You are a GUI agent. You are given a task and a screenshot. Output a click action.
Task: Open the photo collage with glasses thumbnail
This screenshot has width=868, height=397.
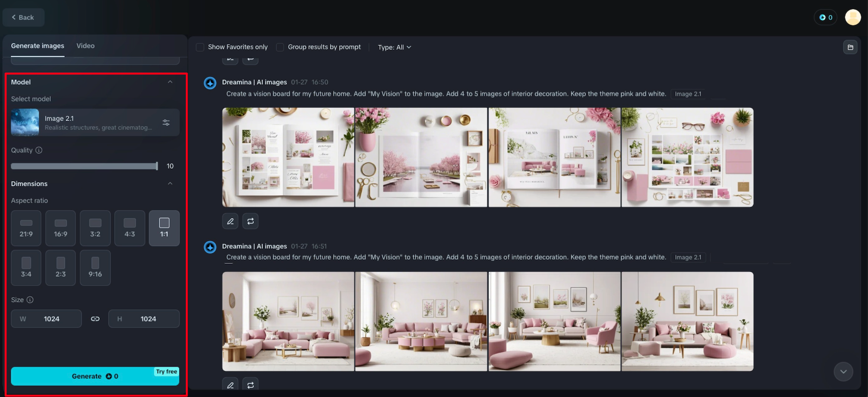(688, 158)
